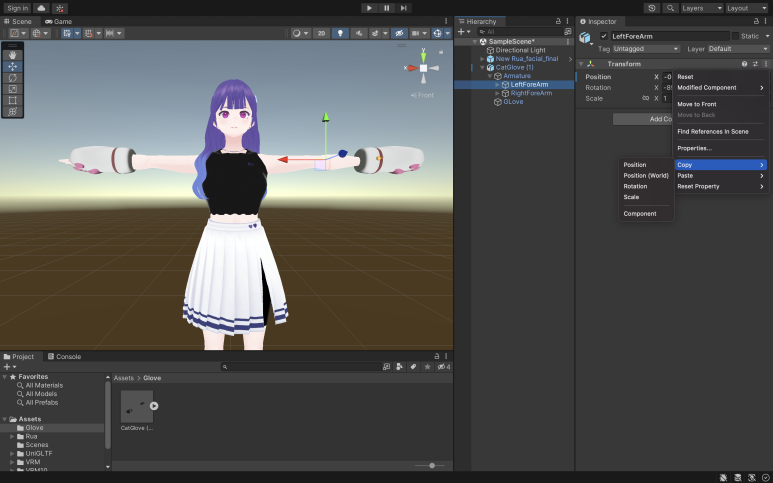Open Gizmos dropdown arrow
The image size is (773, 483).
click(448, 33)
